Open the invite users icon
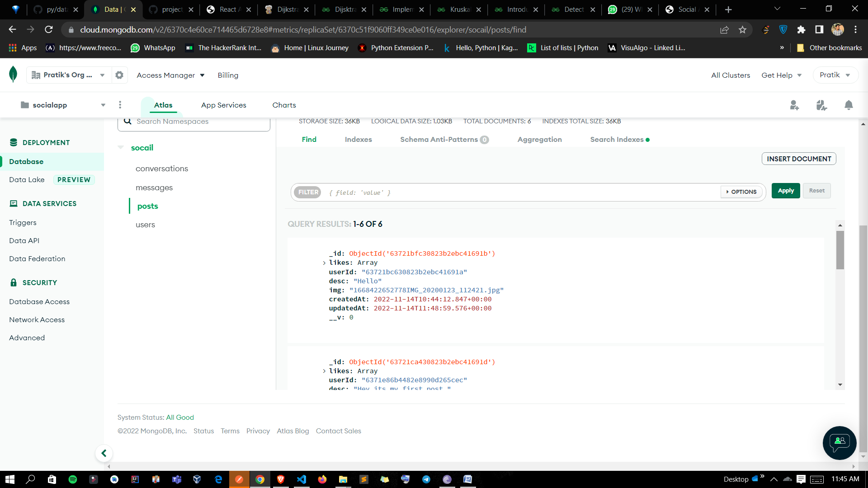868x488 pixels. click(795, 105)
